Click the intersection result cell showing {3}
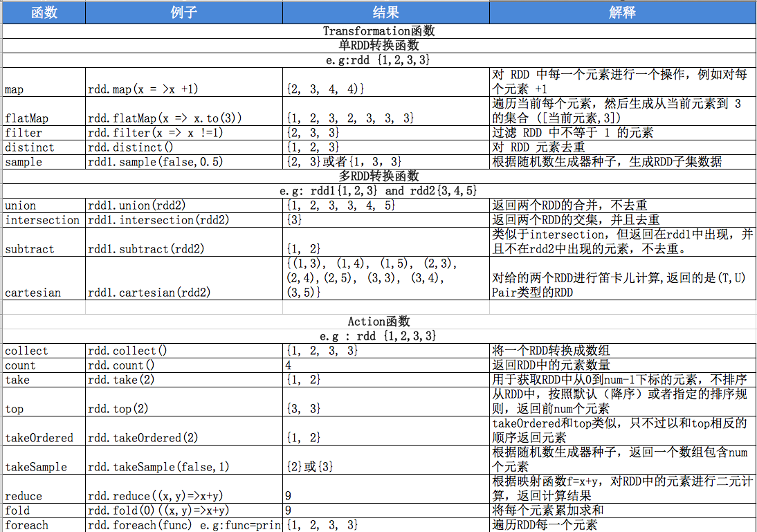757x532 pixels. pyautogui.click(x=385, y=220)
